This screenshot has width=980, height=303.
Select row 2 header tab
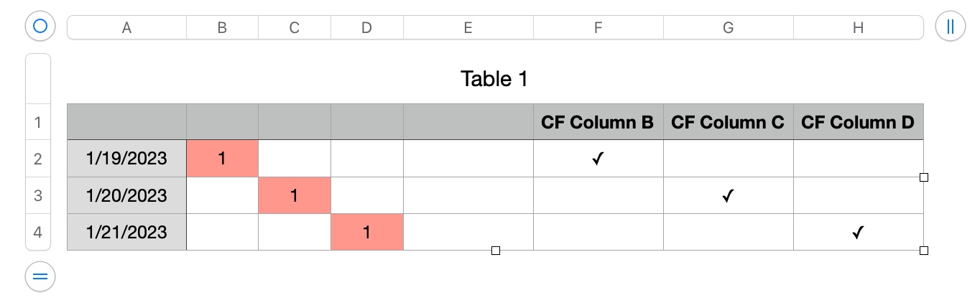pyautogui.click(x=38, y=159)
